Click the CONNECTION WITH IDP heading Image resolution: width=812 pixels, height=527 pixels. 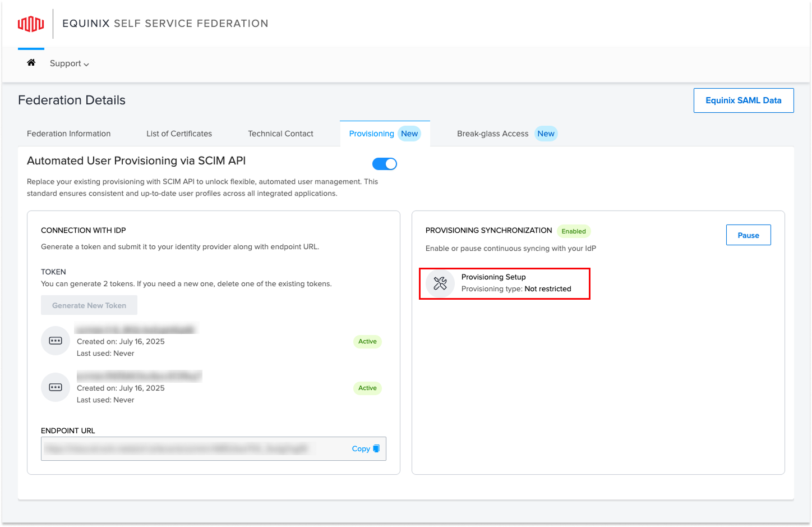point(84,231)
